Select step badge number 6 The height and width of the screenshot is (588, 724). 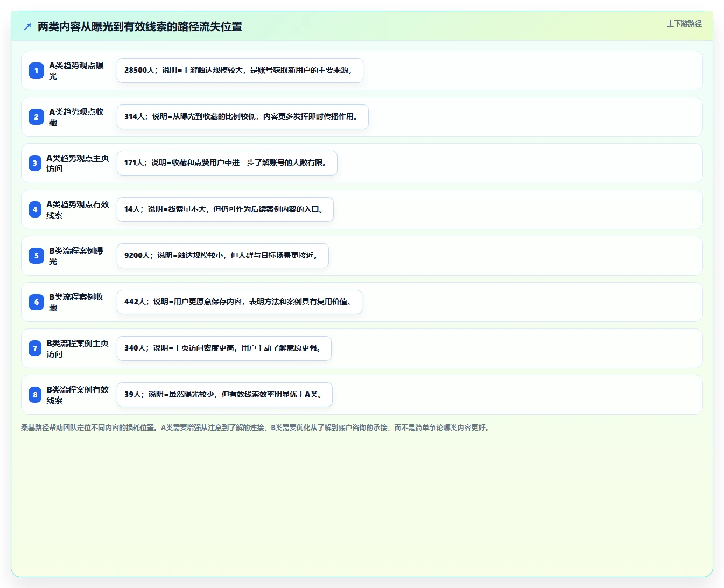pyautogui.click(x=36, y=302)
